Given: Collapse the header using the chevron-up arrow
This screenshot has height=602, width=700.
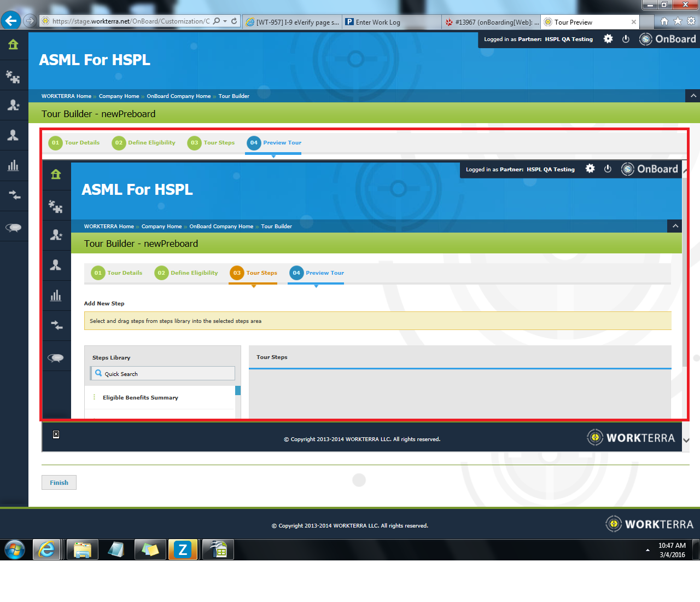Looking at the screenshot, I should [x=693, y=96].
